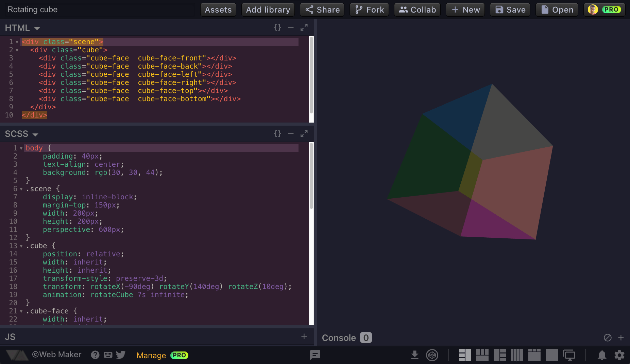630x364 pixels.
Task: Send feedback via the chat icon
Action: (x=315, y=355)
